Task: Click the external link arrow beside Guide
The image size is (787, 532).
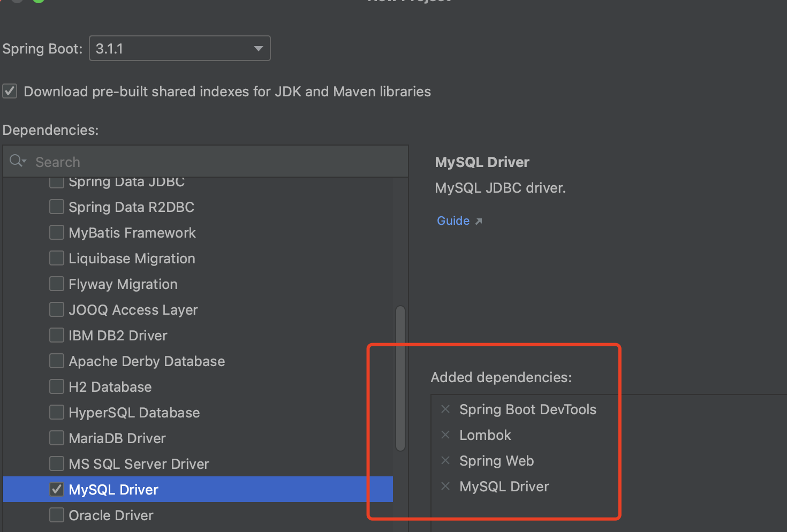Action: (x=479, y=222)
